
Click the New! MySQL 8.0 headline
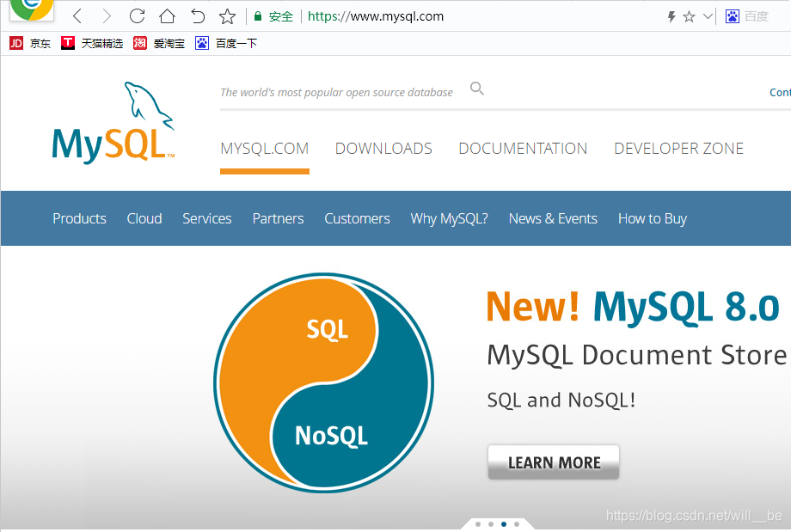point(633,306)
